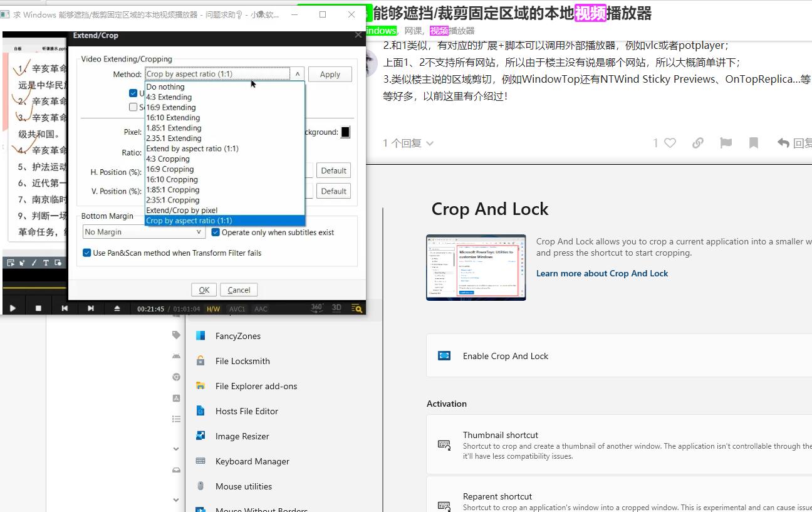The image size is (812, 512).
Task: Cancel the Extend/Crop dialog
Action: click(239, 290)
